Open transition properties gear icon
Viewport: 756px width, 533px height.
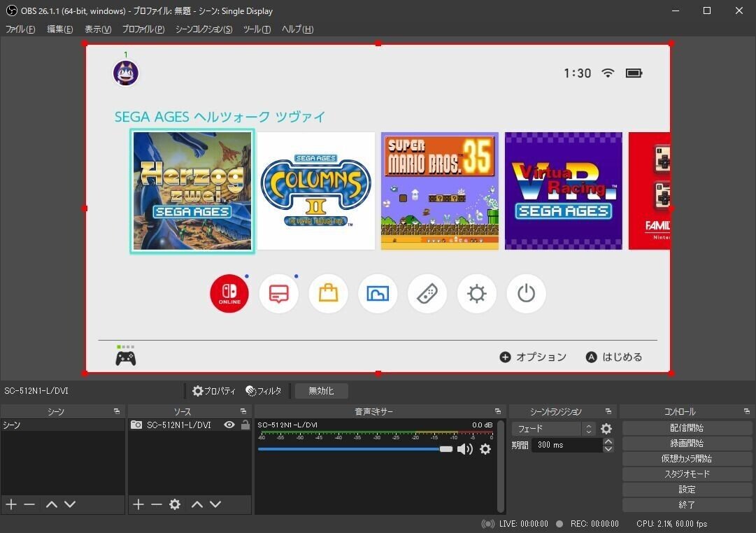[606, 429]
